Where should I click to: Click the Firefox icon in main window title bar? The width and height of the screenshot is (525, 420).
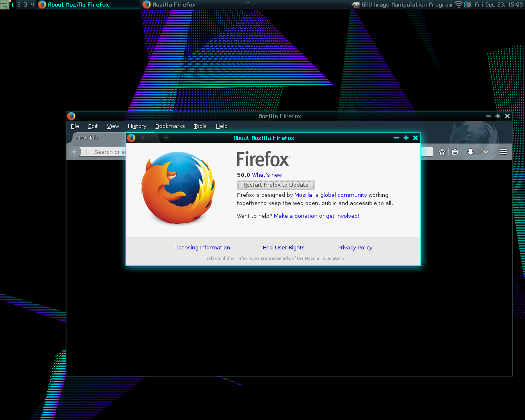coord(71,116)
